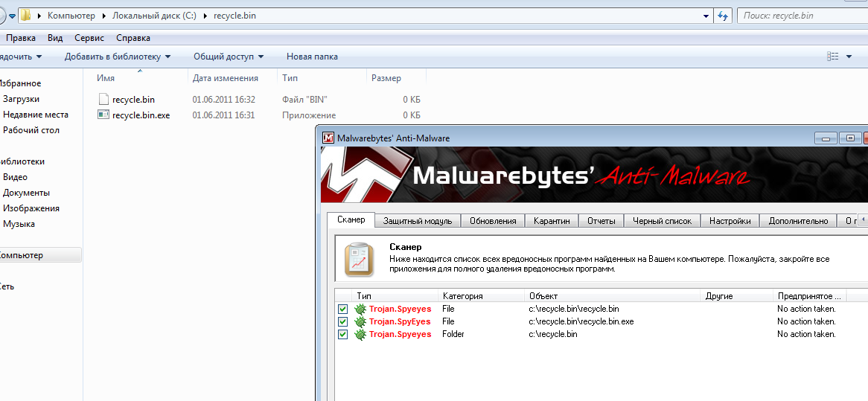The width and height of the screenshot is (868, 401).
Task: Click the bug icon for c:\recycle.bin\recycle.bin row
Action: [x=360, y=309]
